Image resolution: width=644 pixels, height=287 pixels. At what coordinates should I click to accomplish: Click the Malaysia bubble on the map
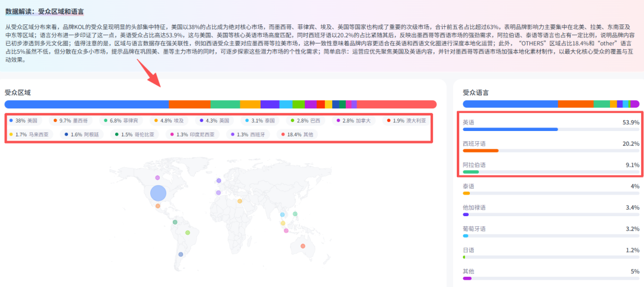point(283,223)
